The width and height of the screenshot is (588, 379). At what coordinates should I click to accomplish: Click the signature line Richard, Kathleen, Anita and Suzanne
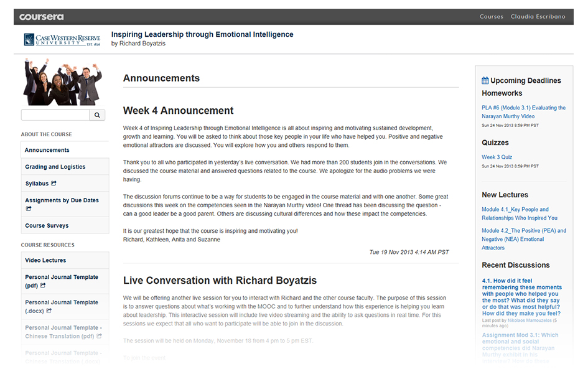(171, 240)
